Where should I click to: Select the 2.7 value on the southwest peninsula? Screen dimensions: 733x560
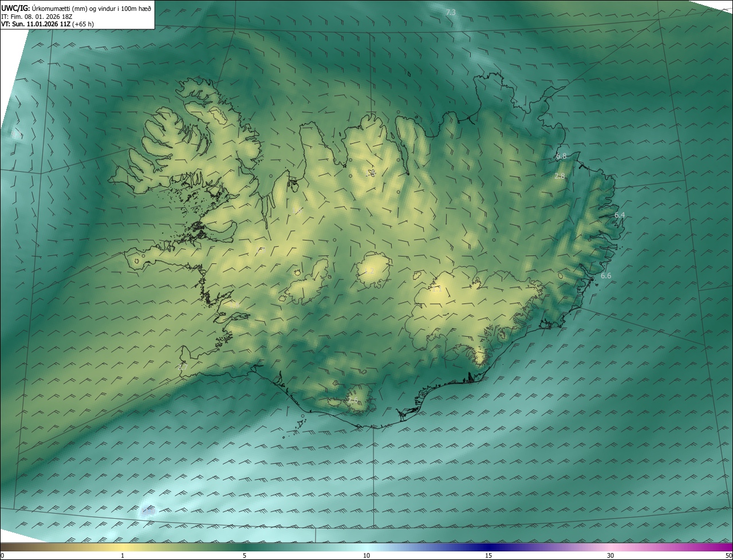pos(183,366)
